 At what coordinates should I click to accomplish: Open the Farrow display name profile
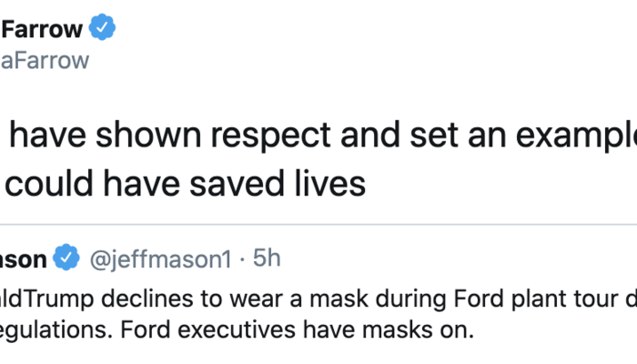click(43, 29)
